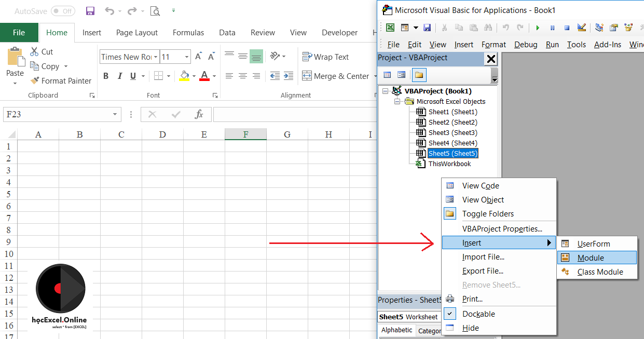
Task: Switch to Excel via VBA toolbar icon
Action: 390,28
